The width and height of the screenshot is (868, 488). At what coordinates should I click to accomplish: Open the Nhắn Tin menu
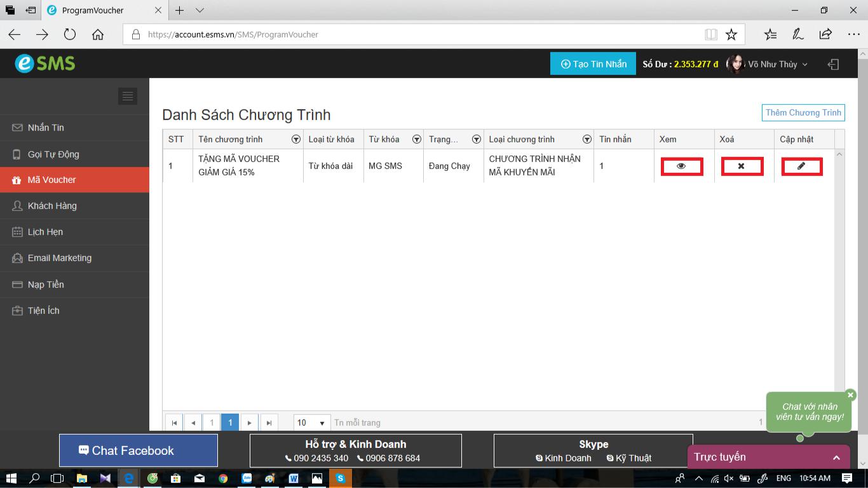[x=74, y=128]
